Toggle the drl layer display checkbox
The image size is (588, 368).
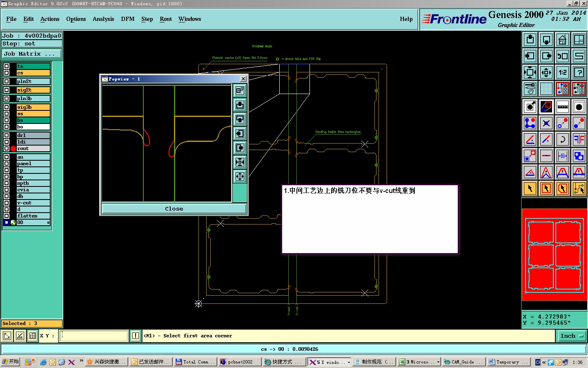[x=7, y=135]
